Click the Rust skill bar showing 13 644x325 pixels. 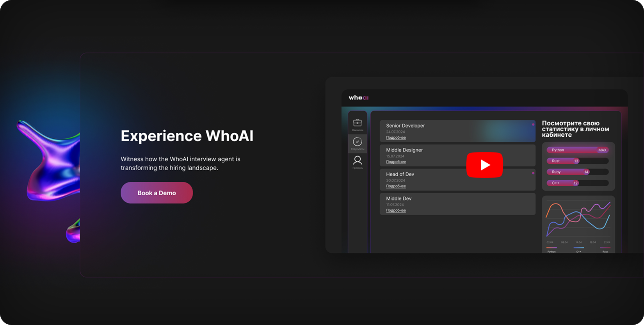578,161
